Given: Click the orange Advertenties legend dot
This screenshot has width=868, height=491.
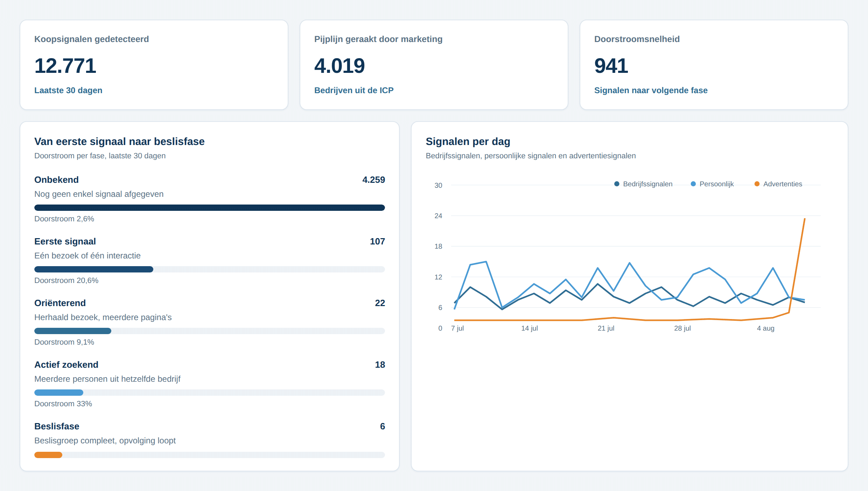Looking at the screenshot, I should [757, 184].
